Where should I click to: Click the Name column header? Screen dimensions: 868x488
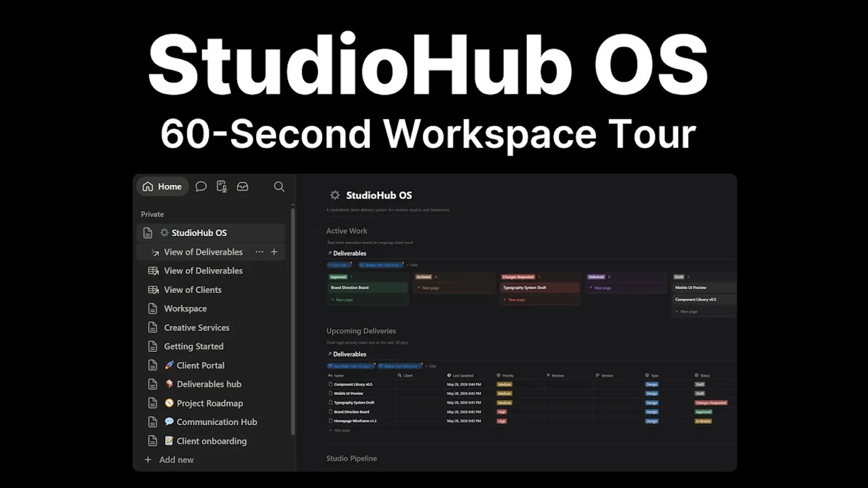pyautogui.click(x=336, y=375)
